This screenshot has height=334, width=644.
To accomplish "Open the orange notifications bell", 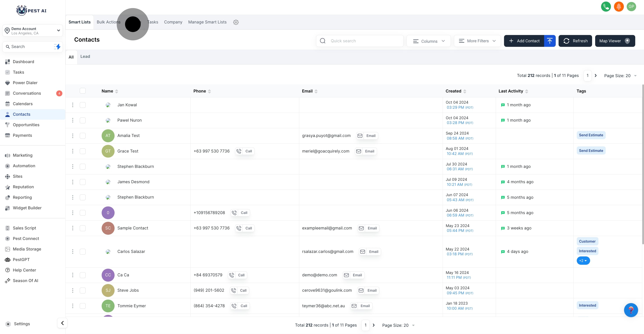I will click(619, 7).
